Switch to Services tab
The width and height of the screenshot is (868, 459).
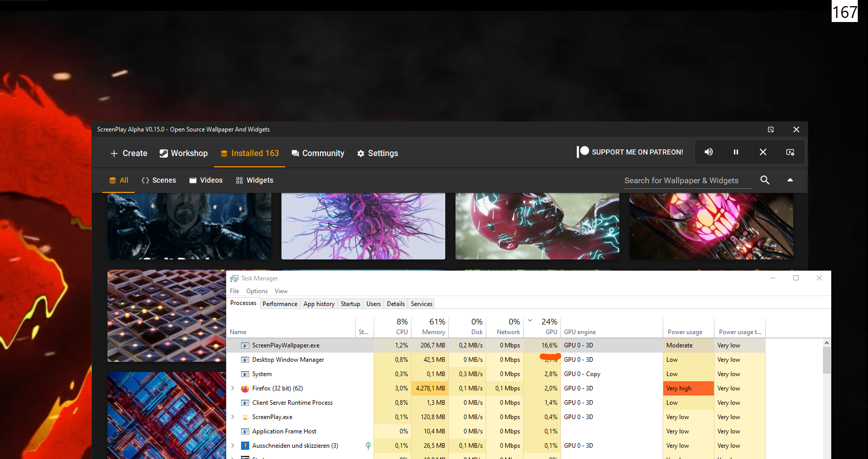click(422, 304)
